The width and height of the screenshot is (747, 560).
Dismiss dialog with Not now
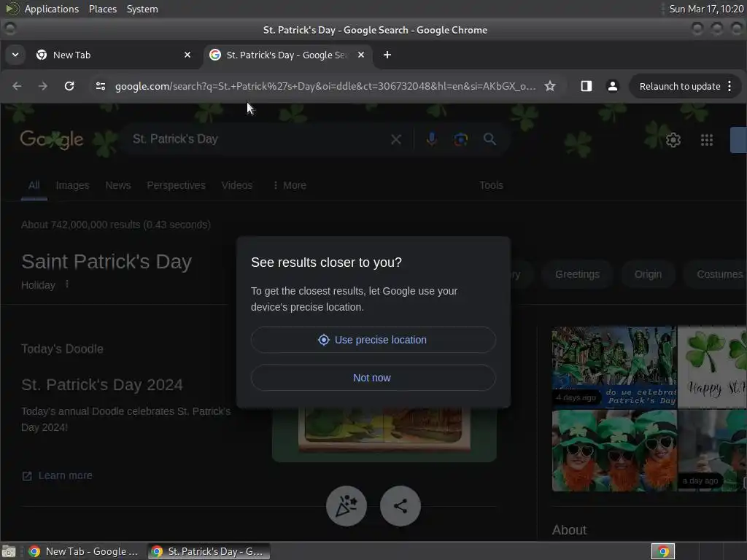373,378
